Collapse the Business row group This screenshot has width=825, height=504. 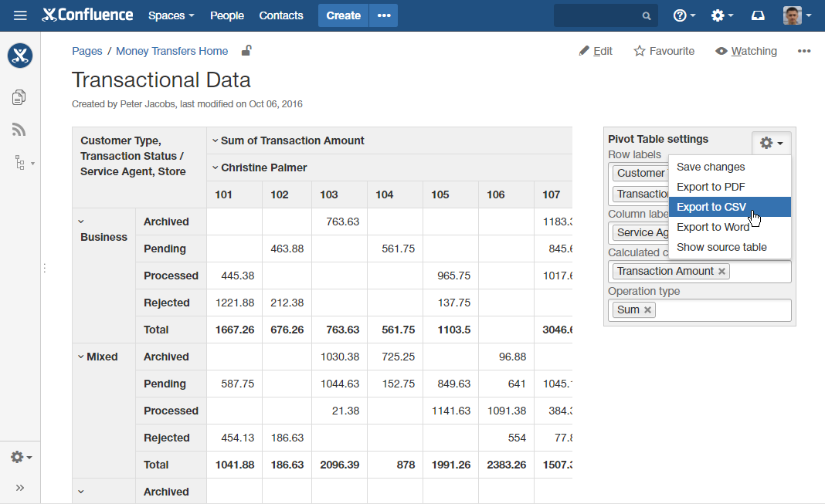[x=82, y=222]
